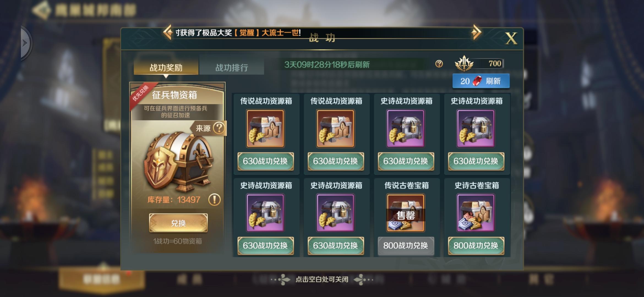This screenshot has width=644, height=297.
Task: Click the battle merit crest icon showing 700
Action: (464, 64)
